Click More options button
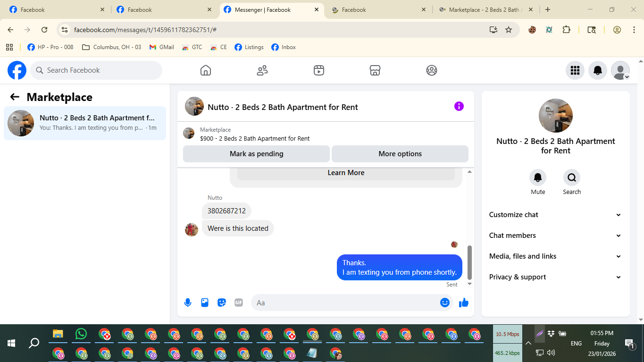Viewport: 644px width, 362px height. (400, 154)
